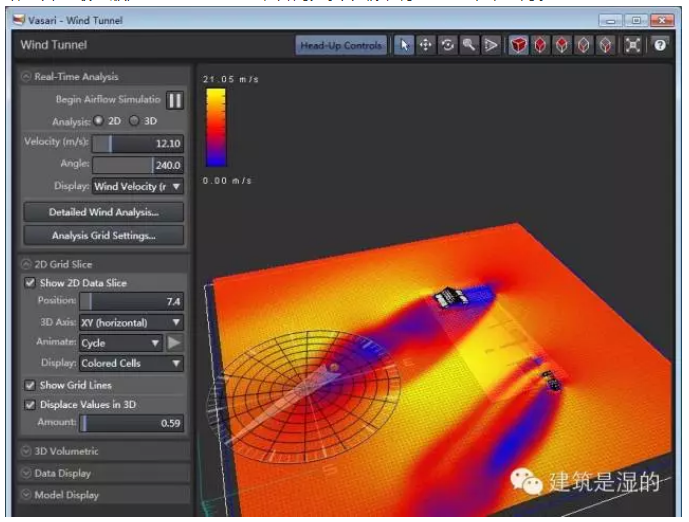The width and height of the screenshot is (689, 522).
Task: Play the 2D slice animation
Action: (x=174, y=343)
